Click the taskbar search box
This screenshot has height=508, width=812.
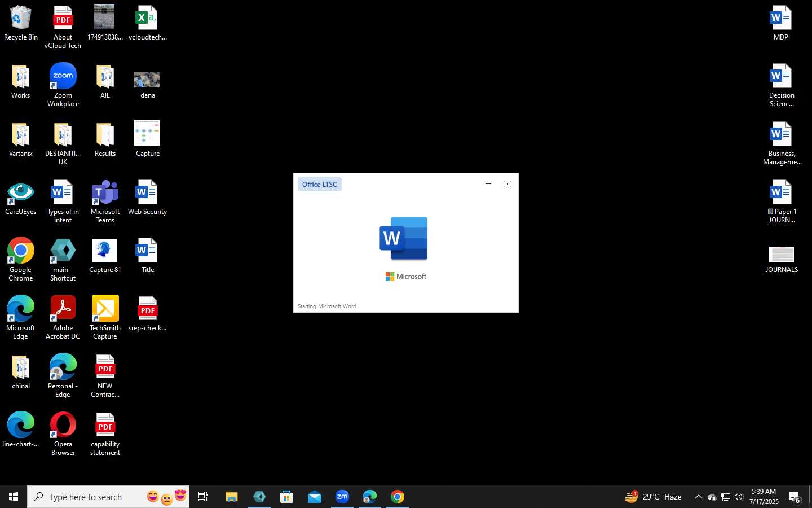[108, 497]
